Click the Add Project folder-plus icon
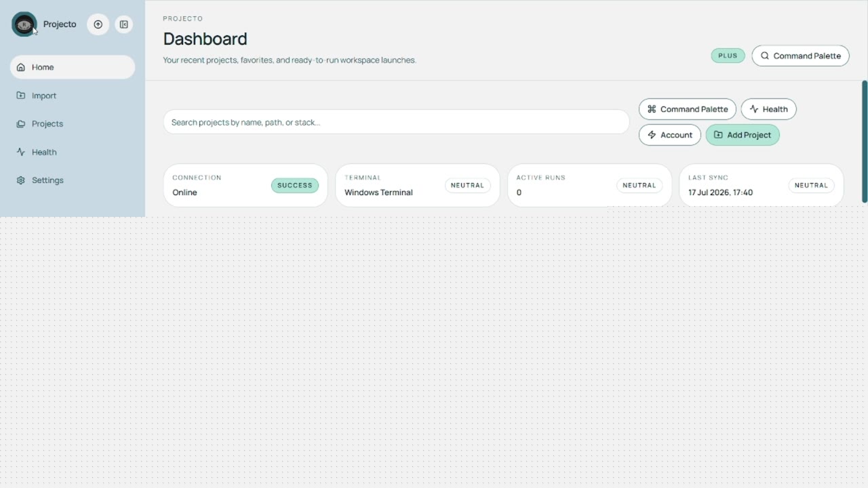Screen dimensions: 868x488 coord(718,135)
